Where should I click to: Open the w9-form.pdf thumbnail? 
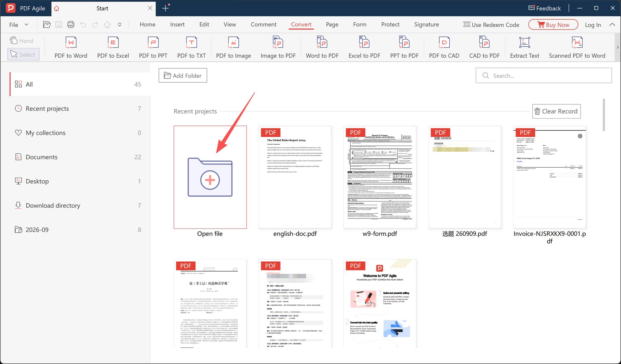[380, 177]
